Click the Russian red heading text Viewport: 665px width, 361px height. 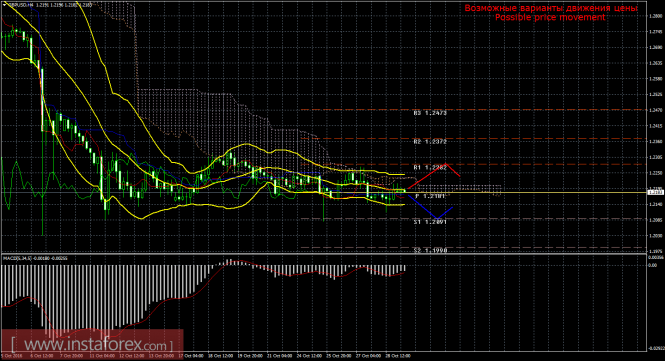[551, 8]
